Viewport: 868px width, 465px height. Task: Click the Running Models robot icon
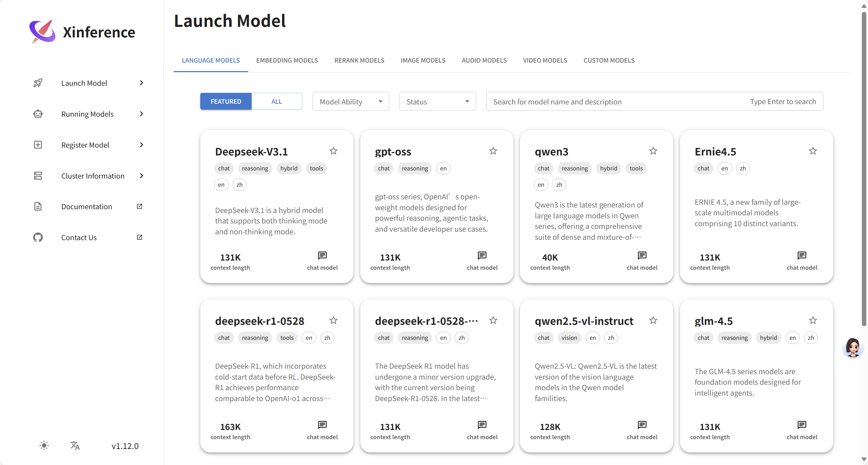pos(38,114)
